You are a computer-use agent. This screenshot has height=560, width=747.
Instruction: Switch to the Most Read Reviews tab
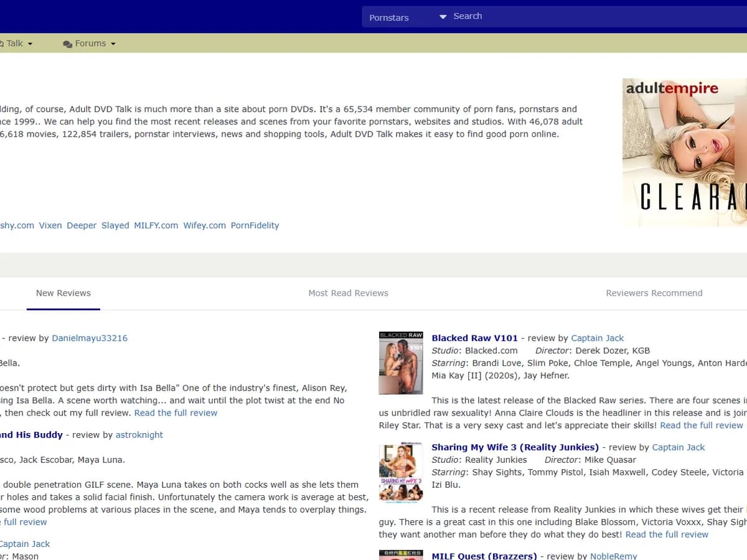pos(348,293)
